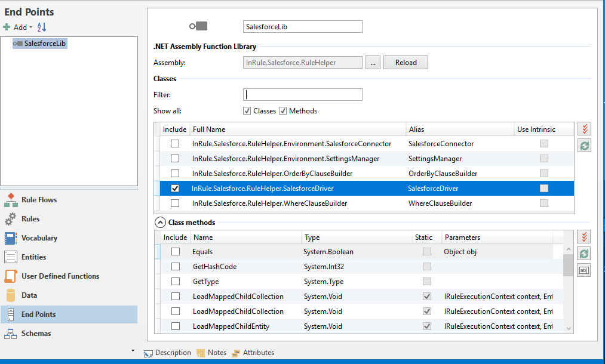Include the WhereClauseBuilder class
605x364 pixels.
175,203
